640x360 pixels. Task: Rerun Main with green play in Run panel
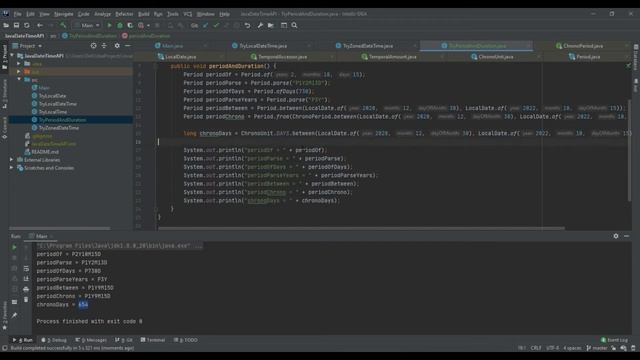coord(14,247)
